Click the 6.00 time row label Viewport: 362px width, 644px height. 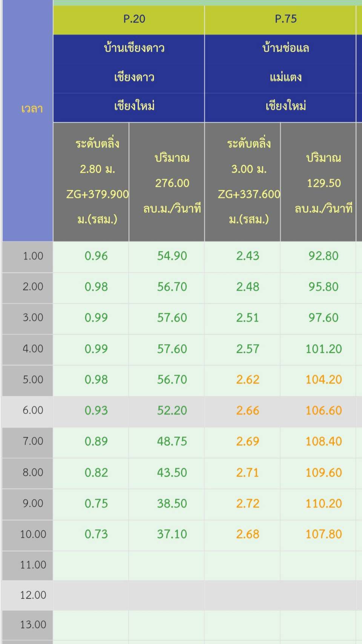coord(33,410)
